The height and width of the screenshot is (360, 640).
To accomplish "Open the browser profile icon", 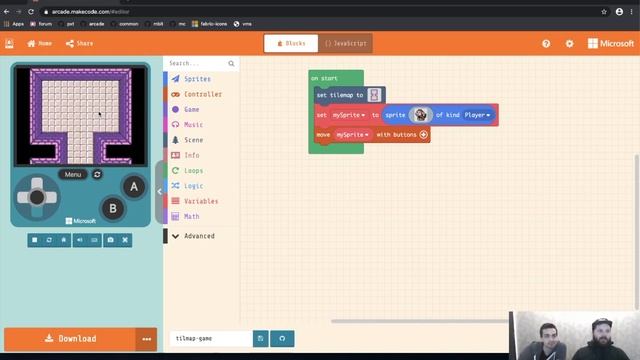I will (x=619, y=12).
